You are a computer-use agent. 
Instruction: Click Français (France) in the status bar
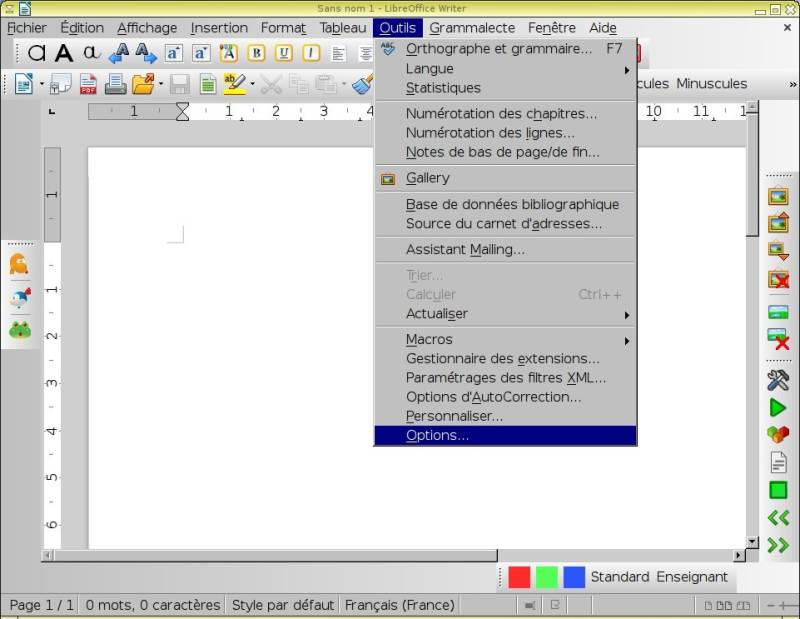tap(399, 605)
